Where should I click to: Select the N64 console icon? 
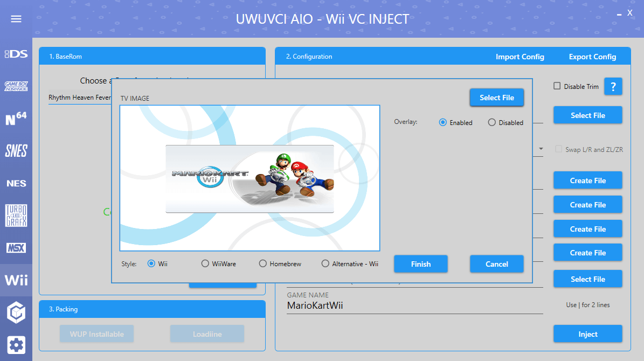[x=16, y=119]
